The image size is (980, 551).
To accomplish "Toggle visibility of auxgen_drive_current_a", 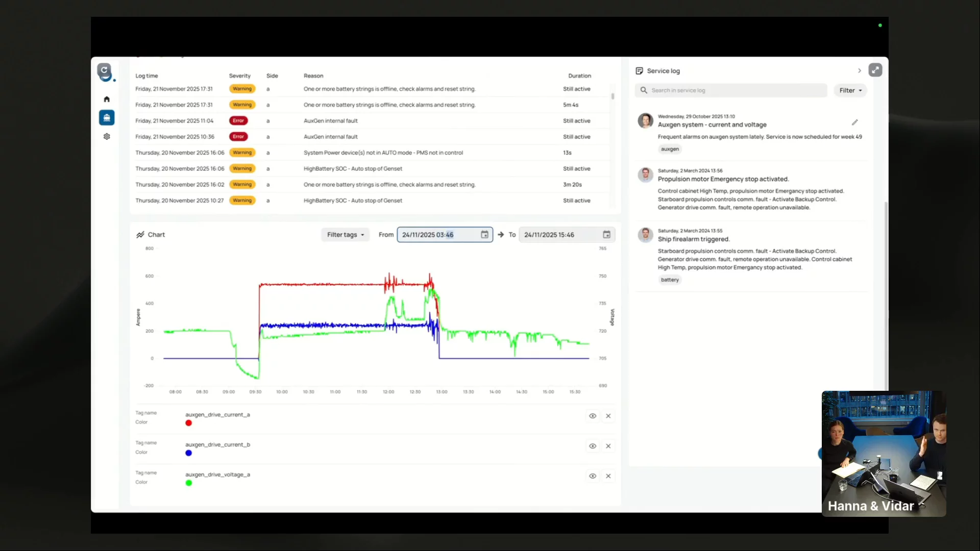I will coord(593,416).
